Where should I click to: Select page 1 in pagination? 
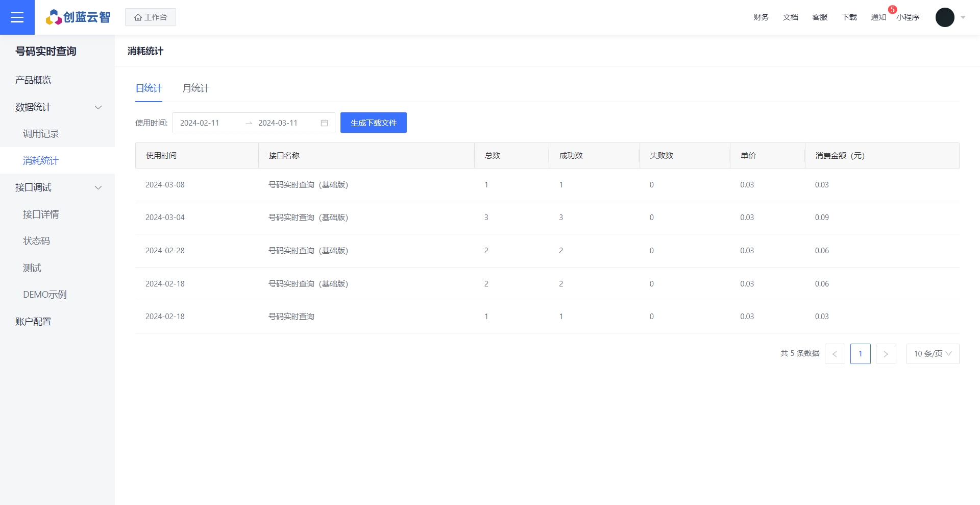tap(860, 354)
